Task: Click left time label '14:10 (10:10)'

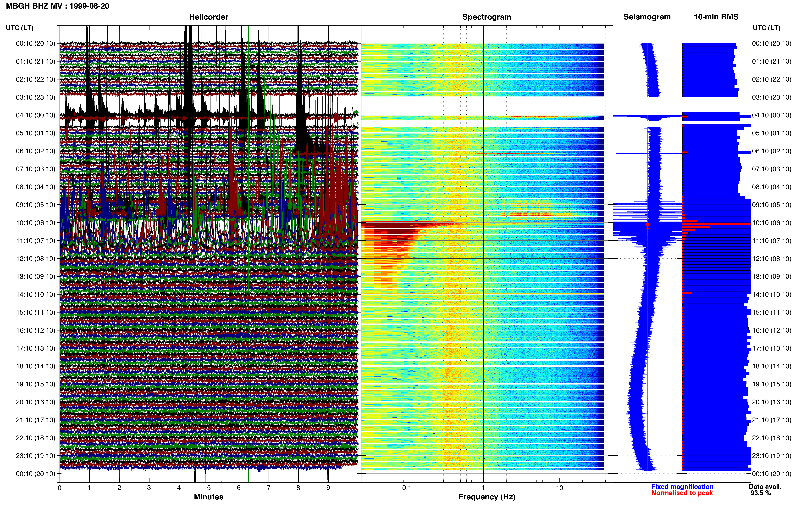Action: click(36, 295)
